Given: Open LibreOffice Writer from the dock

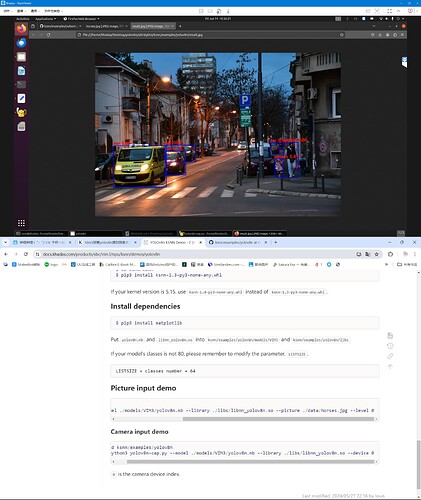Looking at the screenshot, I should click(x=21, y=71).
